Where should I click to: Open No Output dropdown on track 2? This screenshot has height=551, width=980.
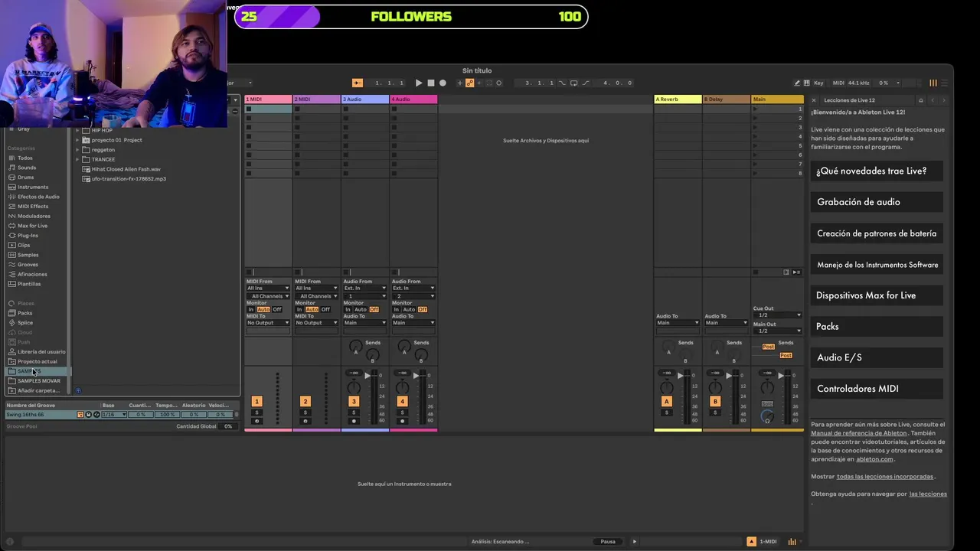pos(316,322)
